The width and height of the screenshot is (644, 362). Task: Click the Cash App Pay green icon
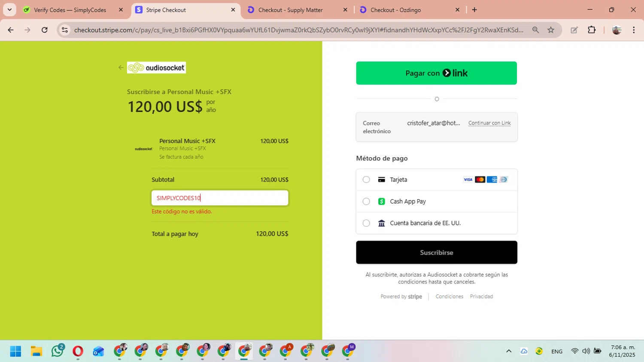(x=381, y=201)
